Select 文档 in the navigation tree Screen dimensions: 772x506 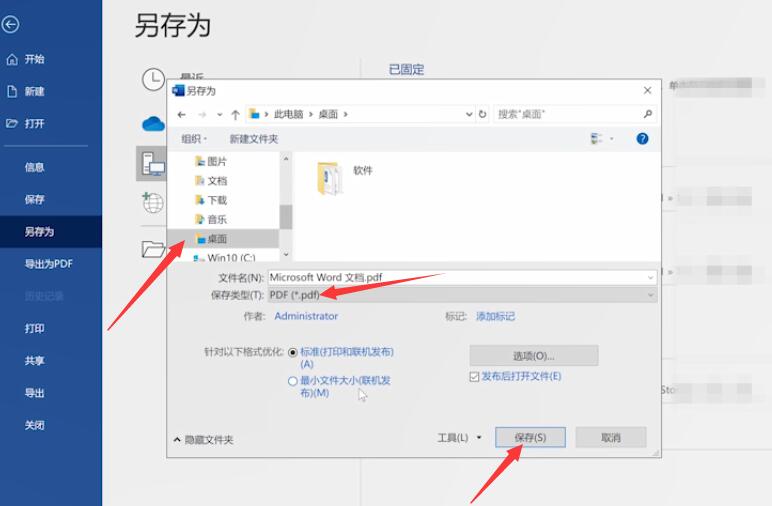[212, 181]
